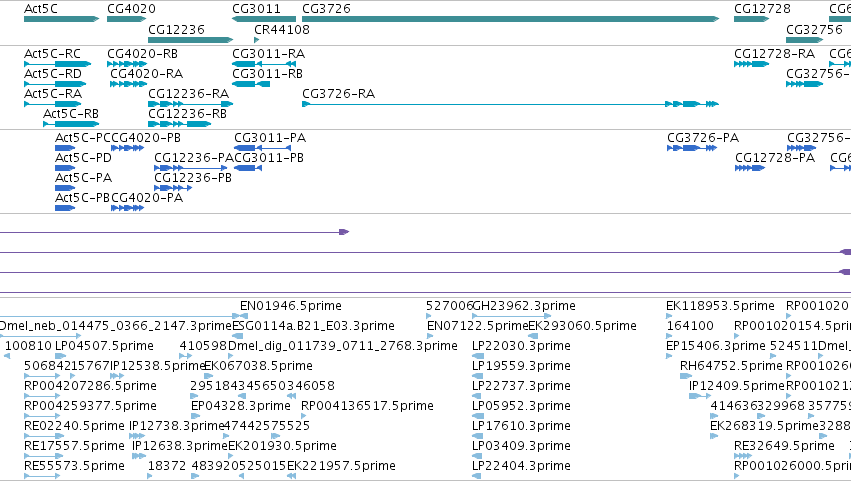This screenshot has height=481, width=851.
Task: Open transcript Act5C-RD
Action: (x=53, y=74)
